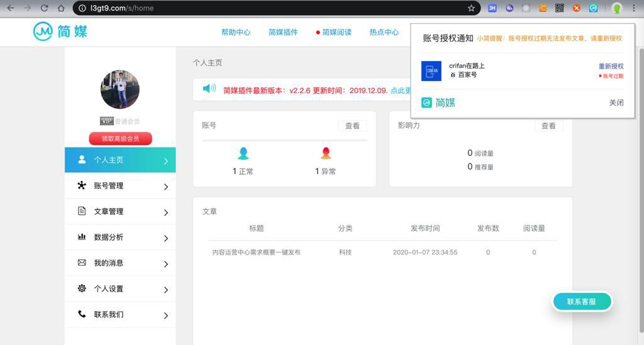
Task: Click the 账号管理 sidebar icon
Action: [x=82, y=185]
